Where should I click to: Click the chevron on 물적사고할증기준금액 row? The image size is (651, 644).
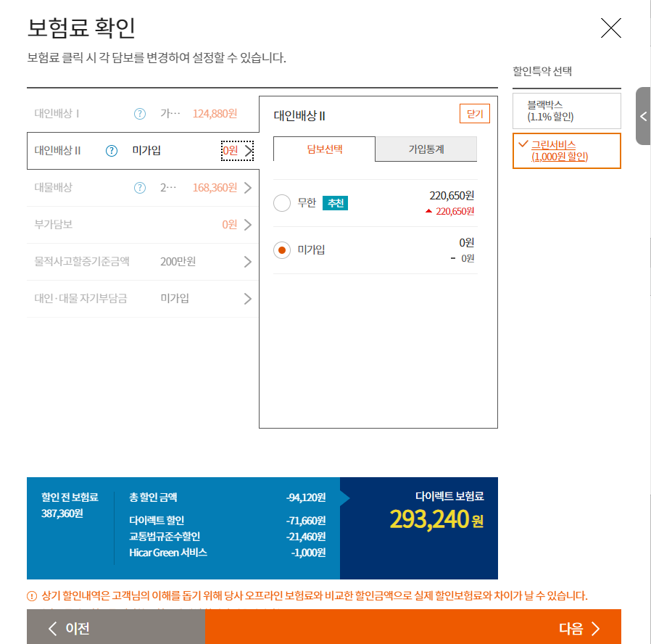(247, 262)
